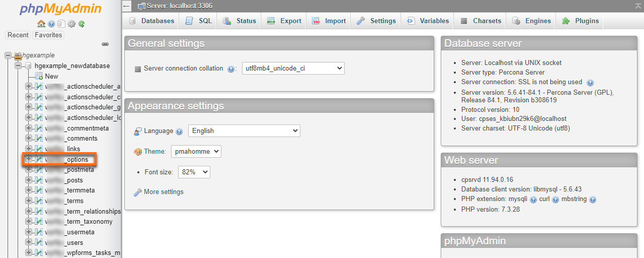
Task: Reload navigation panel with green arrow icon
Action: point(81,24)
